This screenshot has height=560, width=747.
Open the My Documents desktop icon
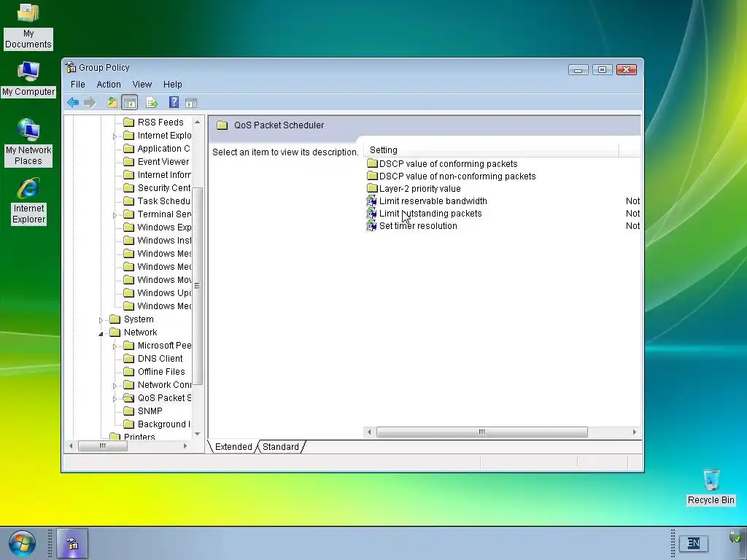(28, 26)
